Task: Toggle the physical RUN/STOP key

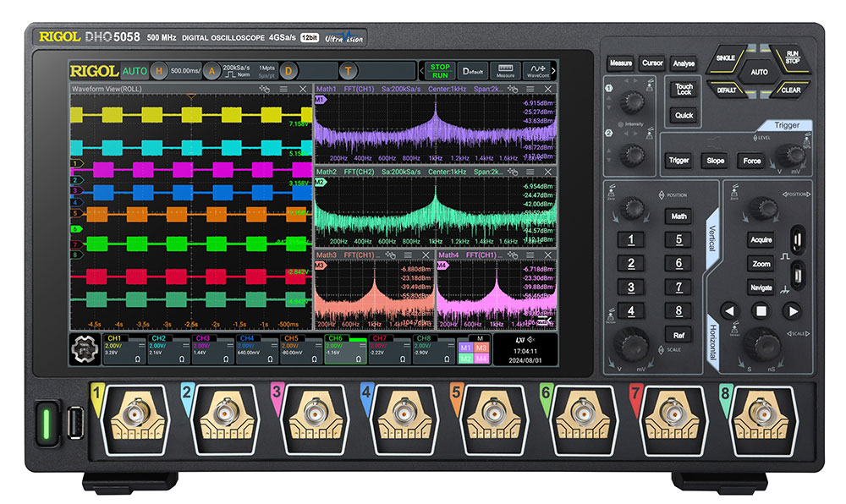Action: (x=793, y=57)
